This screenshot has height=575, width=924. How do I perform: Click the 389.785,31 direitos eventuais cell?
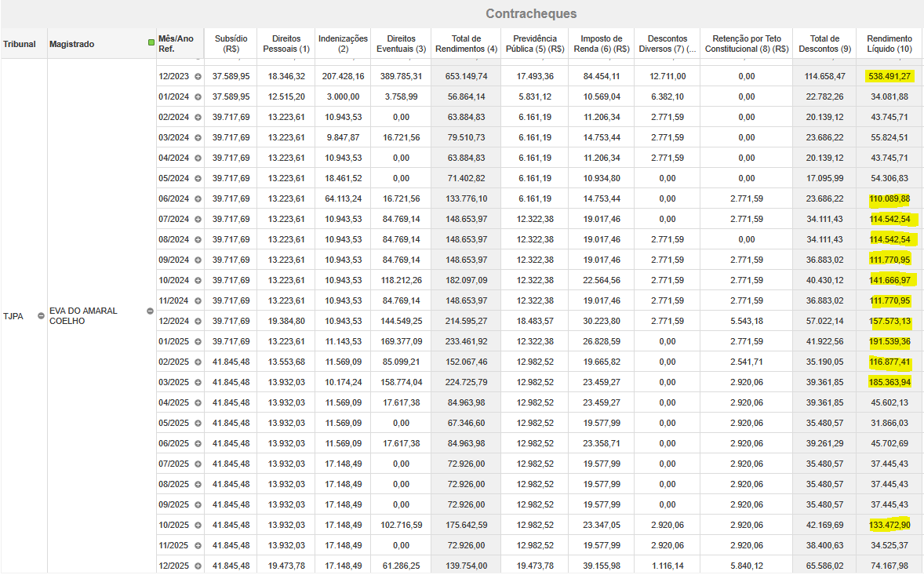click(x=402, y=76)
